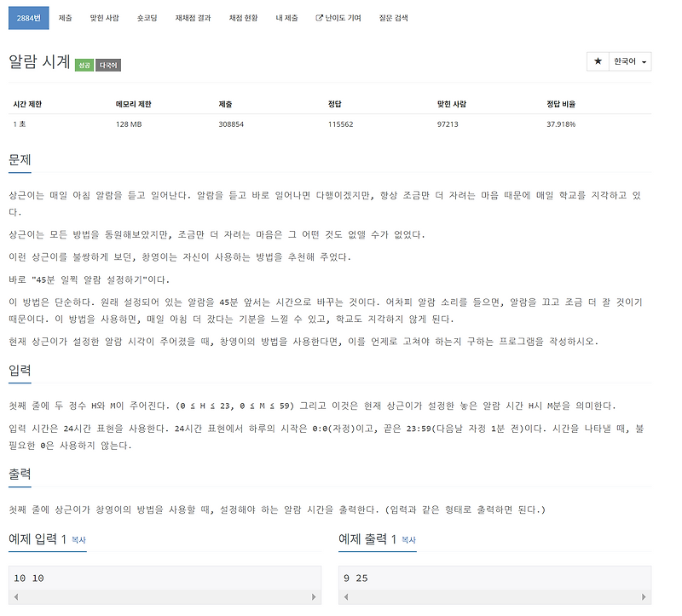Switch to the 제출 tab

(66, 17)
